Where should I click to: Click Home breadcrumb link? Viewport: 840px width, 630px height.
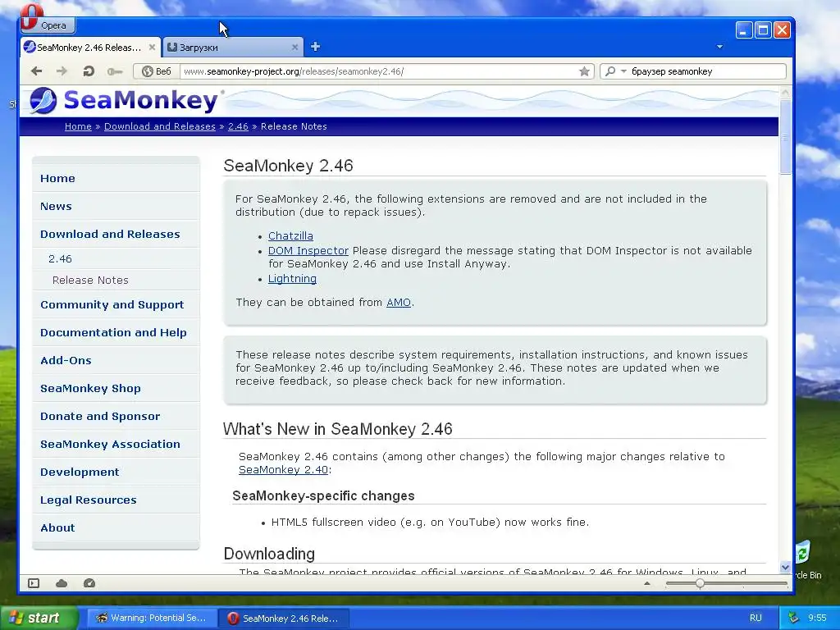point(78,126)
